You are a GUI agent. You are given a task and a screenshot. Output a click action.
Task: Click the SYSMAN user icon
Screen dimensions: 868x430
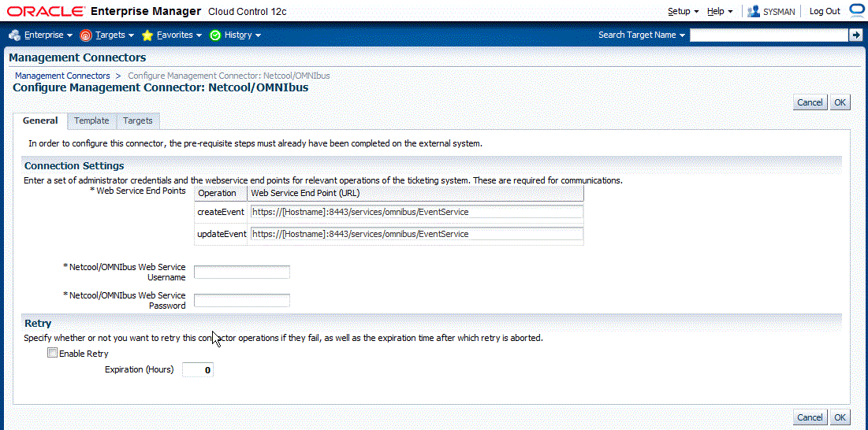pos(754,11)
